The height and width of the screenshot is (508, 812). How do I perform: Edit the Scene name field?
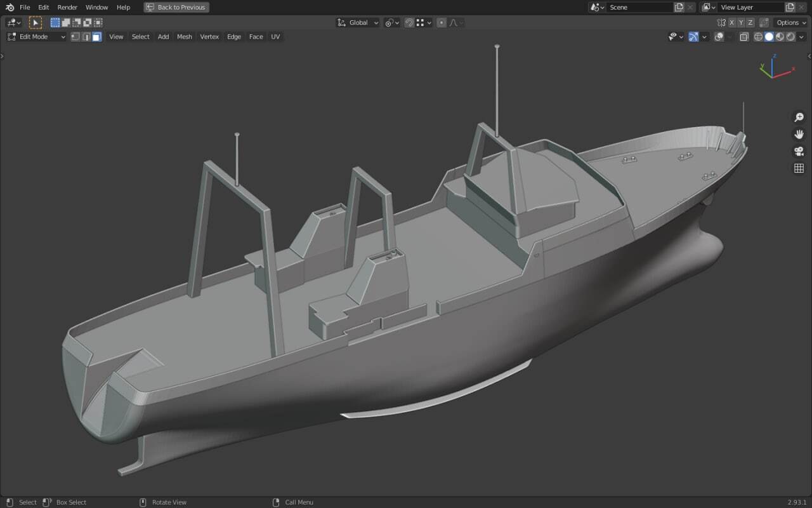[639, 7]
